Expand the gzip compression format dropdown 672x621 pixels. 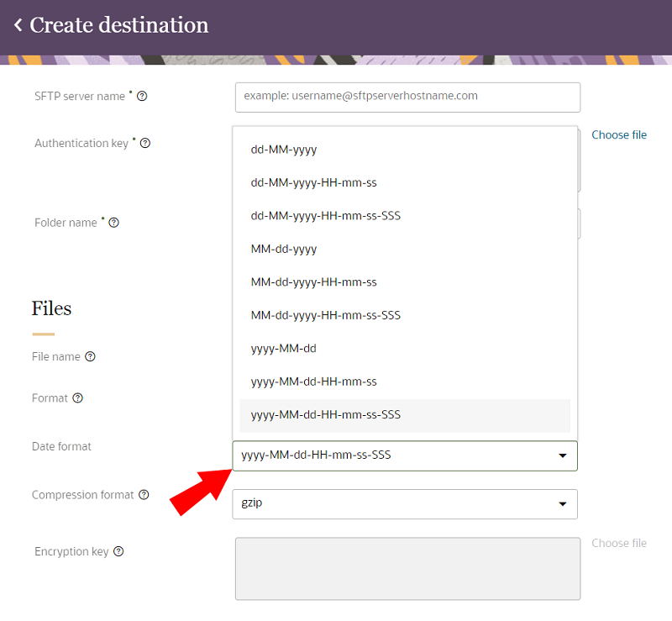(x=562, y=504)
